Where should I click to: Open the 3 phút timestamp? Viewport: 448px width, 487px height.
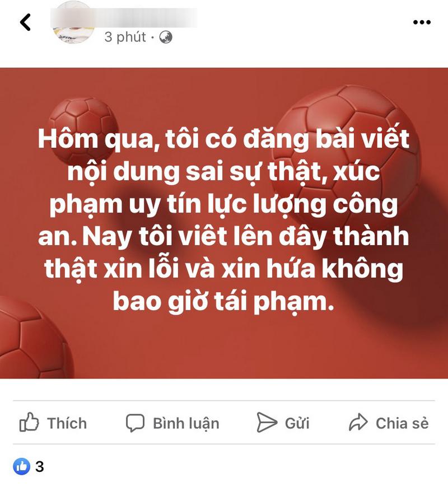(125, 38)
